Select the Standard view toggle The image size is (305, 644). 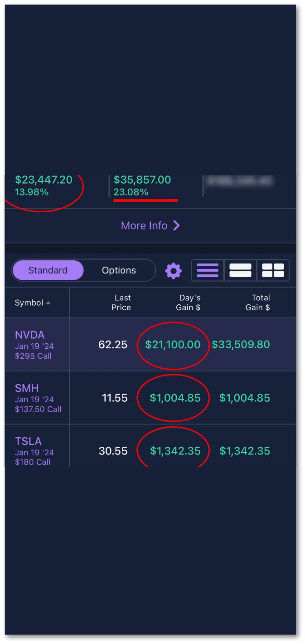click(48, 270)
